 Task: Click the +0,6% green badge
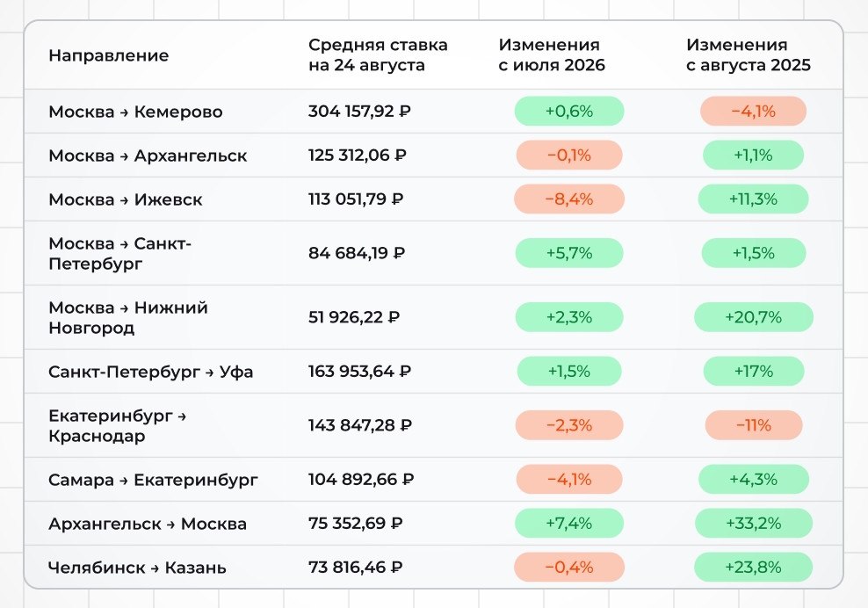pos(569,111)
